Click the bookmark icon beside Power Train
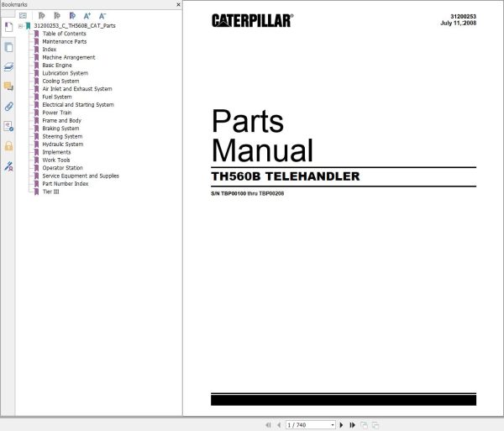 click(36, 113)
